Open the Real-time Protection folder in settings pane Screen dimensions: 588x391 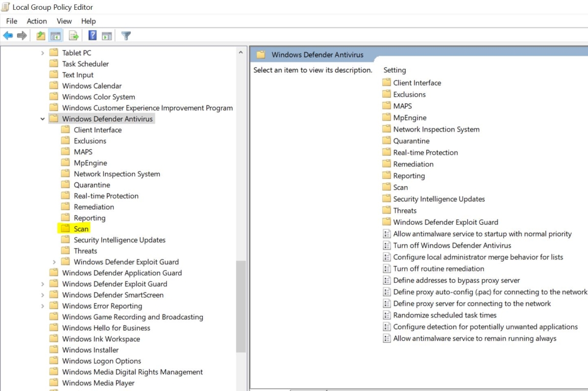426,152
